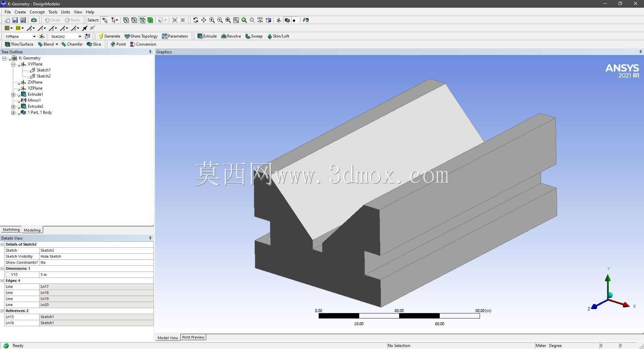Open the Blend dropdown arrow
Image resolution: width=644 pixels, height=349 pixels.
tap(57, 44)
